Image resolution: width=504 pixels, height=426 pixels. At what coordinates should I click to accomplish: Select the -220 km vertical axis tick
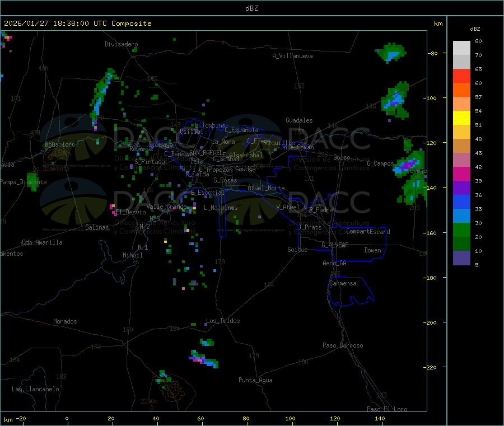point(431,368)
